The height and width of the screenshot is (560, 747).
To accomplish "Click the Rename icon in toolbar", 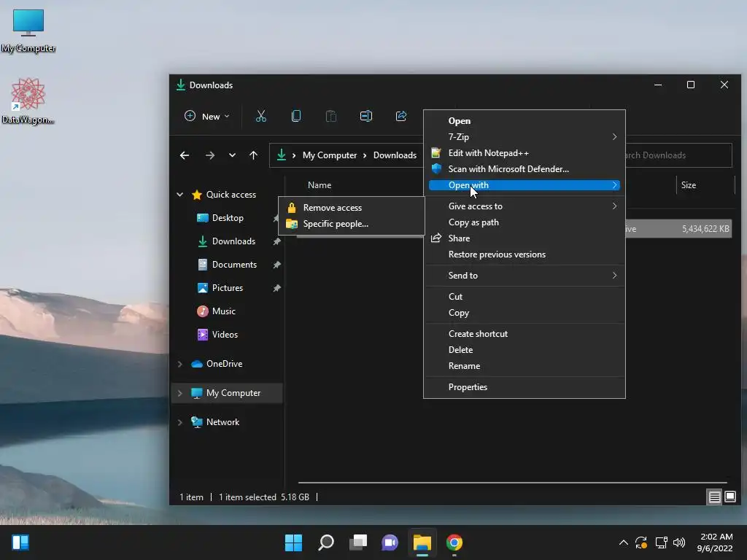I will pyautogui.click(x=366, y=116).
